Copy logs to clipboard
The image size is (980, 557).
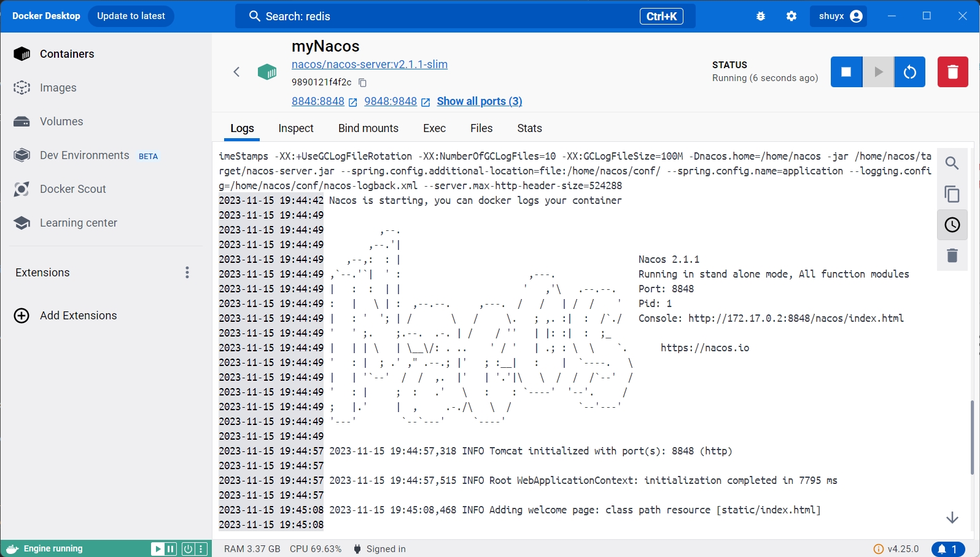pos(952,194)
